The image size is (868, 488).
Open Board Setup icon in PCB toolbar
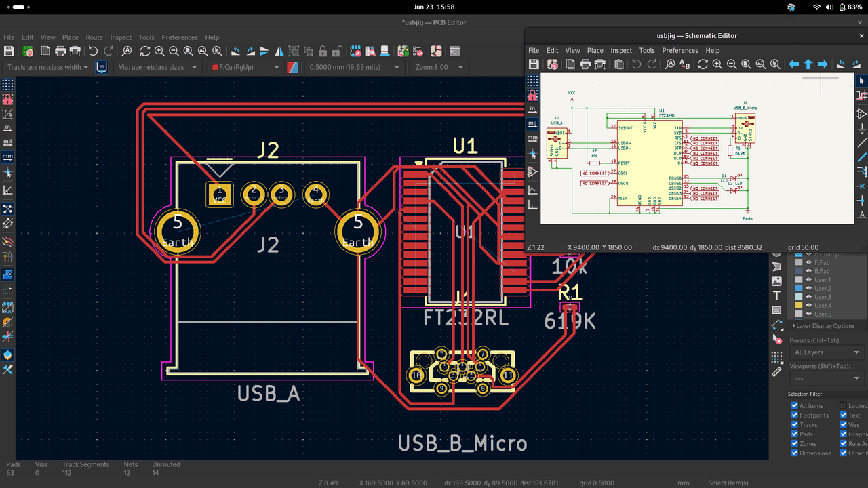tap(28, 51)
